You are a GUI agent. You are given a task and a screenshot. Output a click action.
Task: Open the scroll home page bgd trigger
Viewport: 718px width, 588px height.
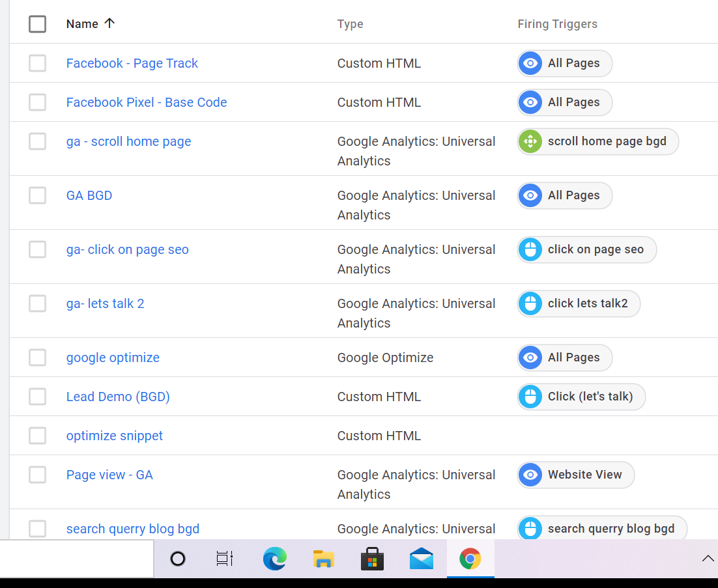[x=598, y=141]
